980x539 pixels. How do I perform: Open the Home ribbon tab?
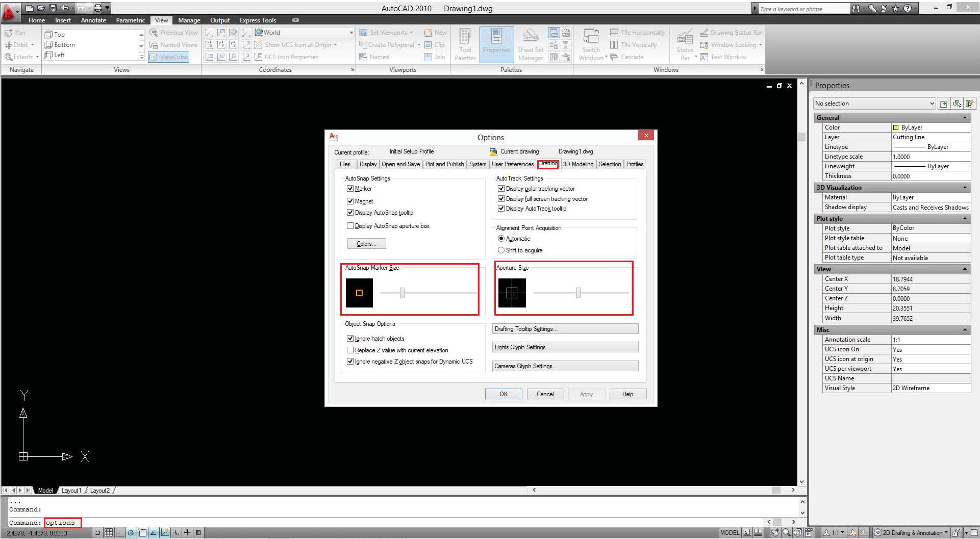pyautogui.click(x=37, y=20)
